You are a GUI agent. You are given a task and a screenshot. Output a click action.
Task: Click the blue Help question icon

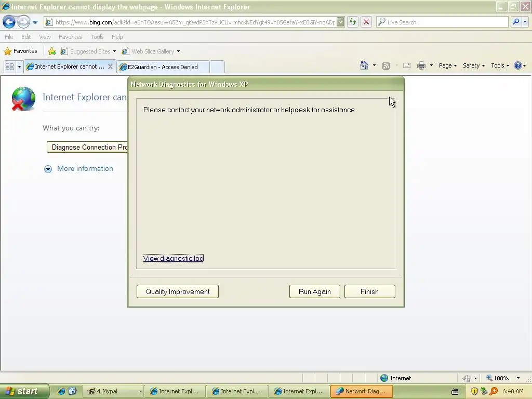(518, 65)
